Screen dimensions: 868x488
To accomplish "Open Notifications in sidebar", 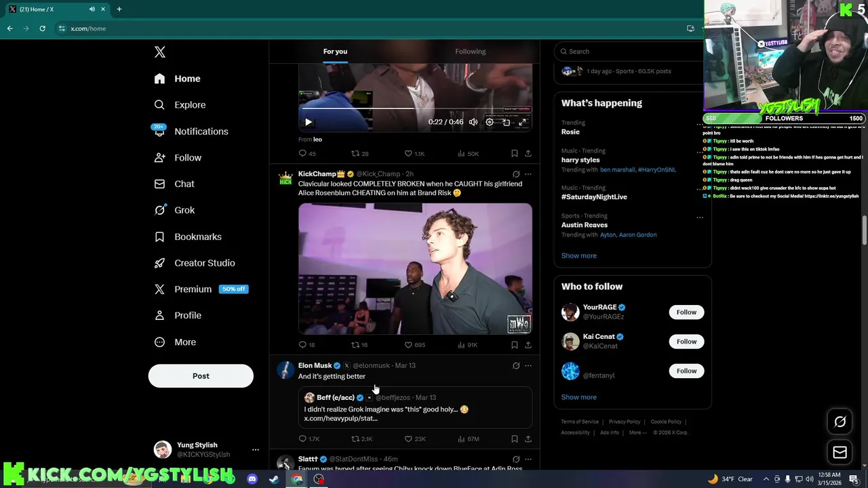I will click(x=191, y=131).
